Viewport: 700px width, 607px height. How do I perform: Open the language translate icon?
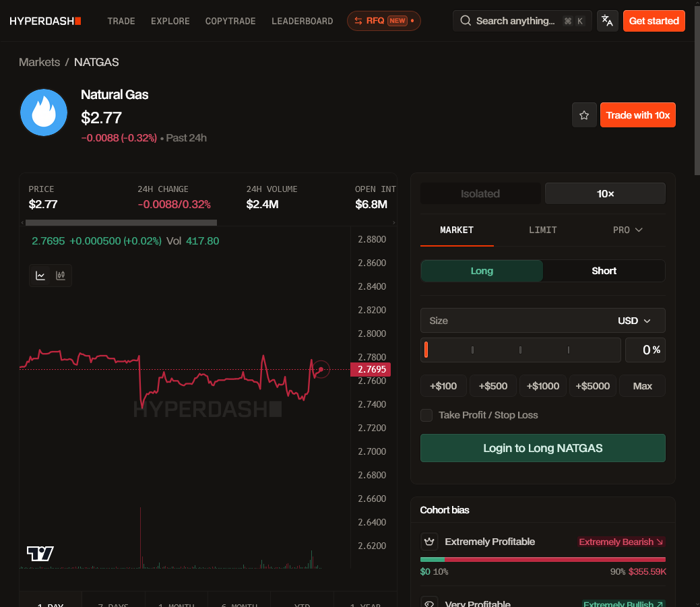[x=607, y=21]
